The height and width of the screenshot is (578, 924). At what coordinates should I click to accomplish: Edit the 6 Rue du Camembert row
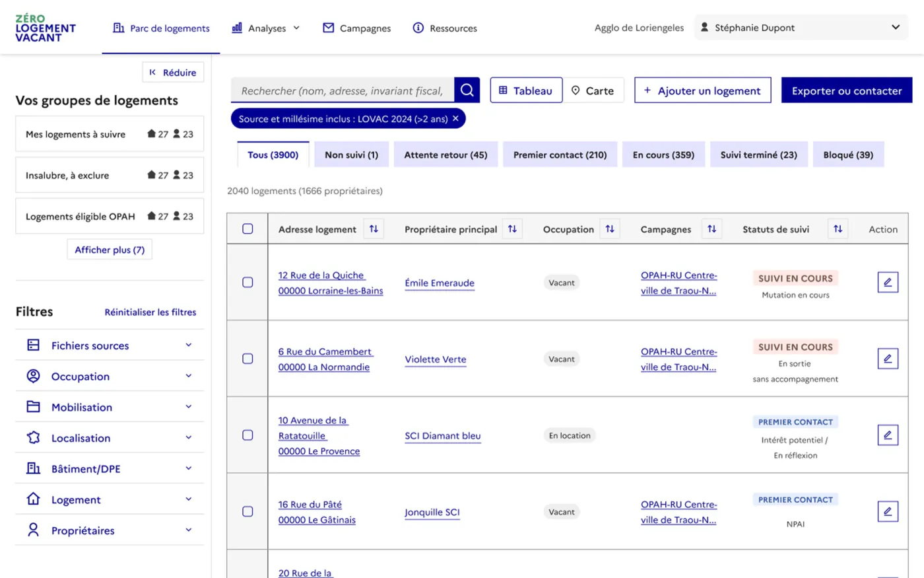(x=888, y=359)
